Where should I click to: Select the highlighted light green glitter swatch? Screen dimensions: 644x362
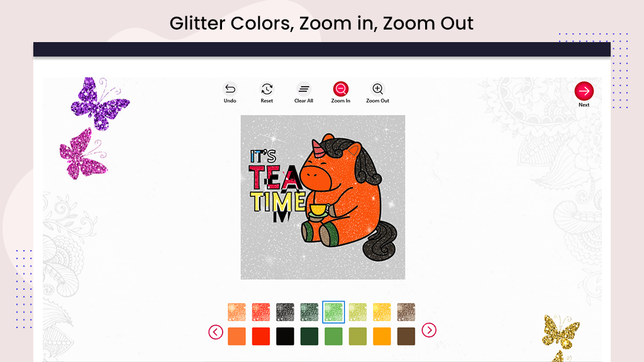click(x=333, y=312)
